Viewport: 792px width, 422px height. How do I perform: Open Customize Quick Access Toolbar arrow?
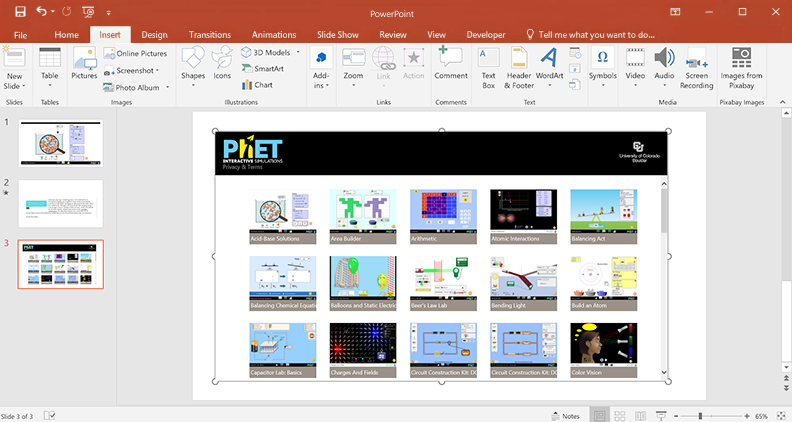point(108,13)
